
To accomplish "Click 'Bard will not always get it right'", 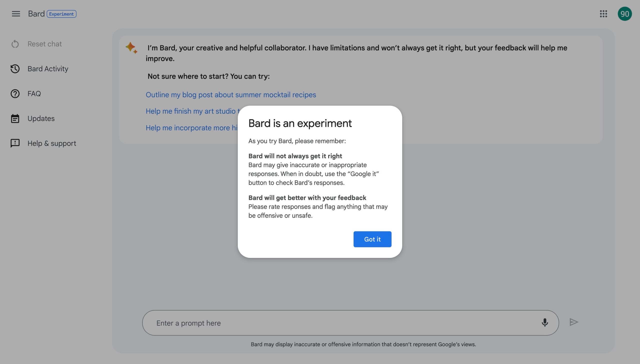I will click(x=295, y=156).
